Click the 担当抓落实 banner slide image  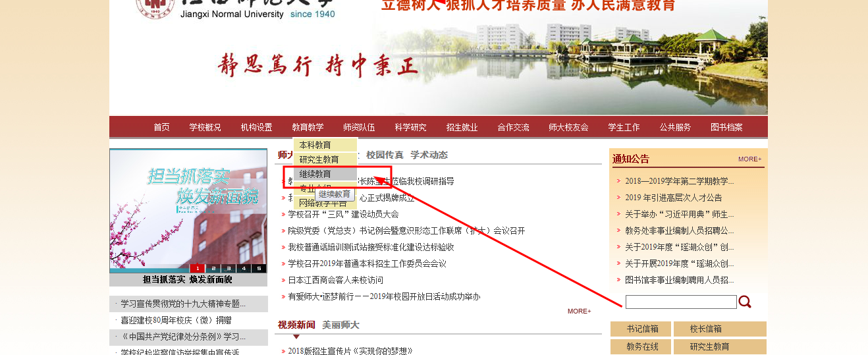pyautogui.click(x=188, y=210)
